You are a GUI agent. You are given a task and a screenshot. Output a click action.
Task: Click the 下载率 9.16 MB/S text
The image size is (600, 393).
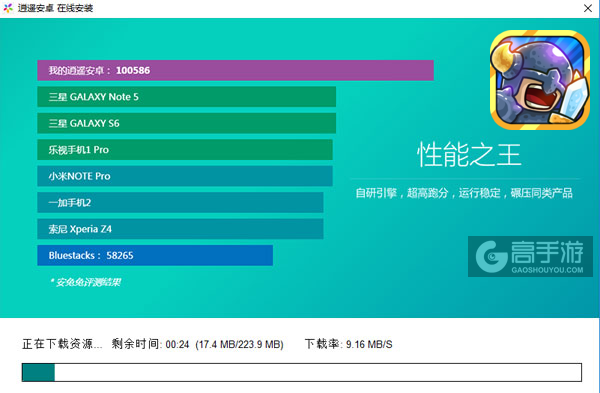point(349,344)
